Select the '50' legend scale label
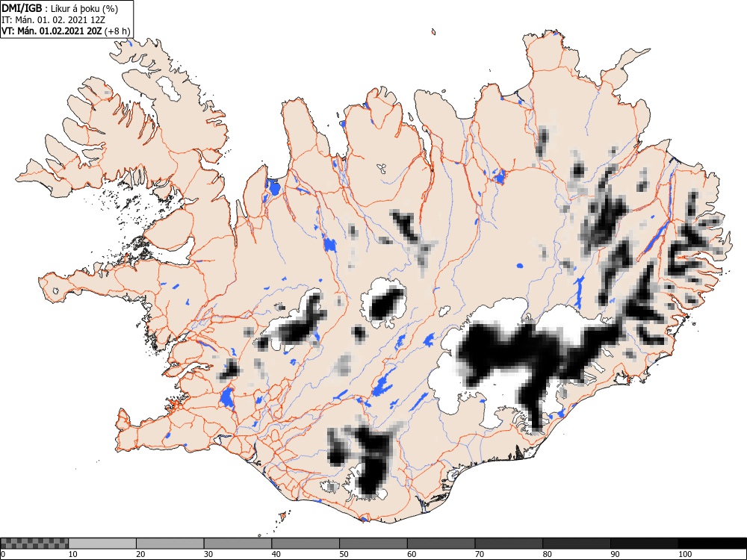 coord(344,554)
